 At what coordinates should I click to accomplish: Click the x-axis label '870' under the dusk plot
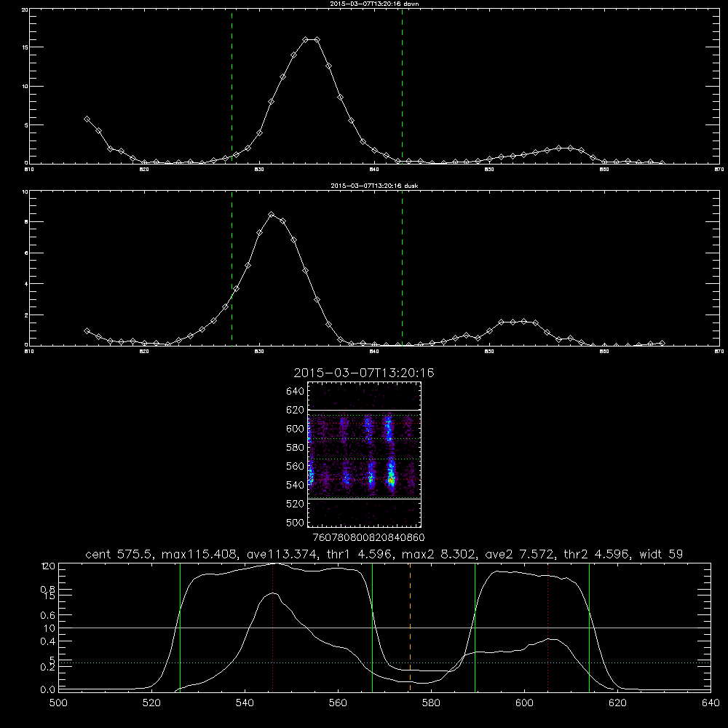(719, 352)
